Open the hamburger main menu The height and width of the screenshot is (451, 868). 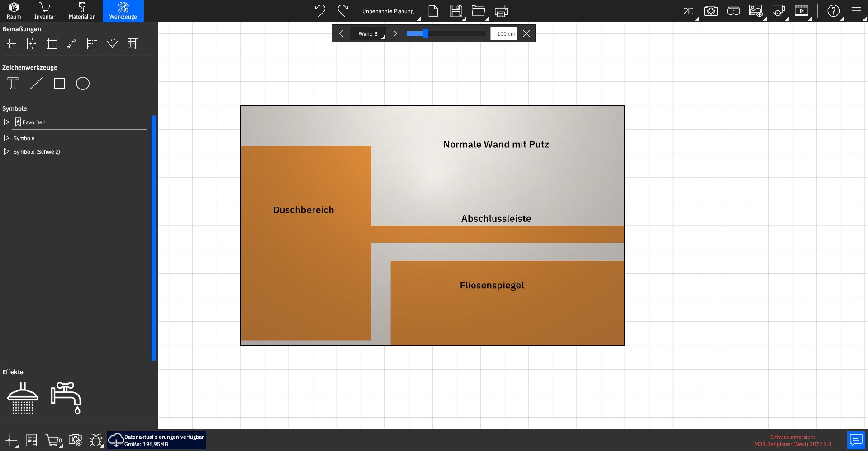pos(856,11)
